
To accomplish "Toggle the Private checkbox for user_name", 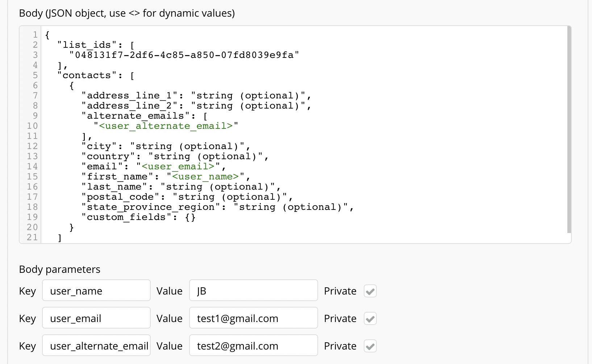I will [370, 291].
